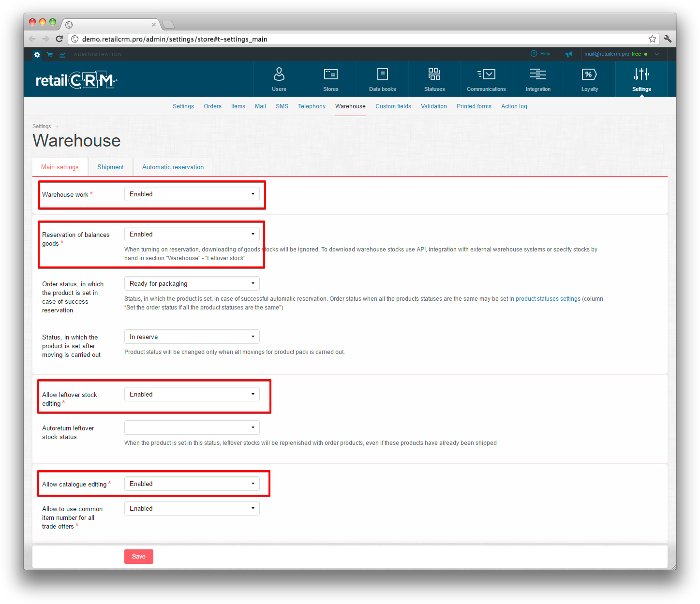Open the Loyalty section icon

[590, 74]
